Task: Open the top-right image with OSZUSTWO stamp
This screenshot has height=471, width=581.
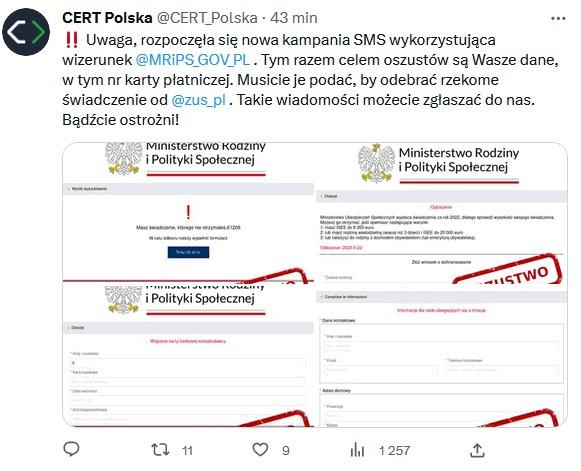Action: pos(441,213)
